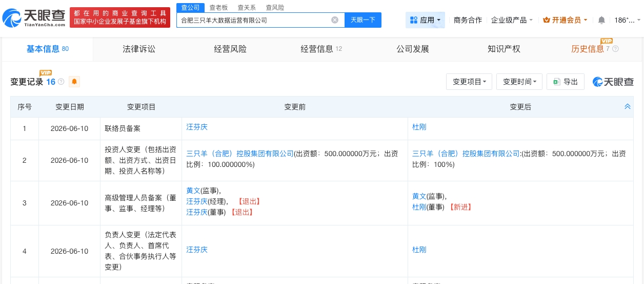Click the 变更后 column header
The height and width of the screenshot is (284, 644).
[x=520, y=107]
